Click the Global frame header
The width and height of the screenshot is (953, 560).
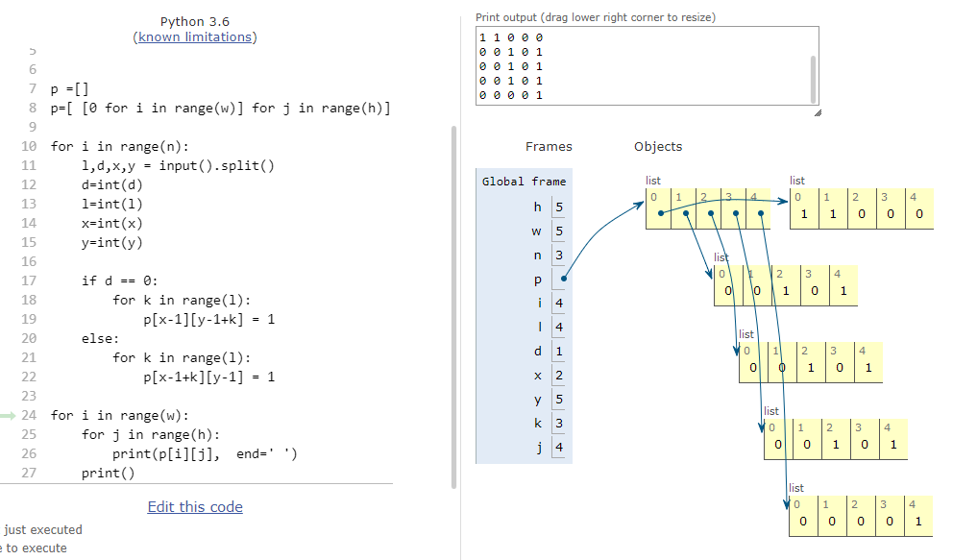click(524, 182)
